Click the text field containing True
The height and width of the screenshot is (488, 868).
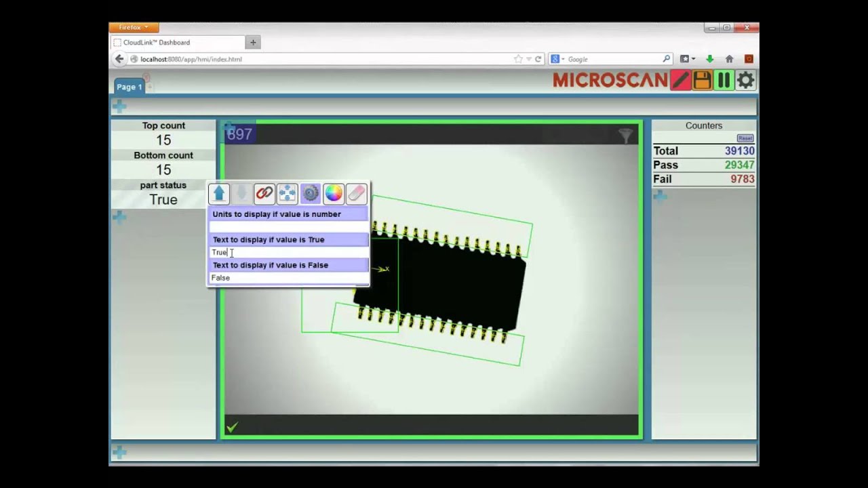coord(289,252)
